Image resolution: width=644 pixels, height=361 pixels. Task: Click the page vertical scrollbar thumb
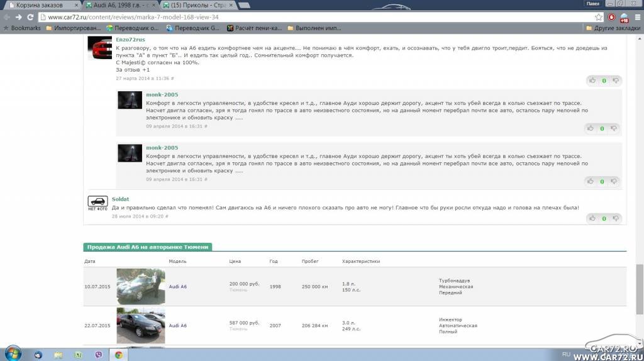[640, 289]
